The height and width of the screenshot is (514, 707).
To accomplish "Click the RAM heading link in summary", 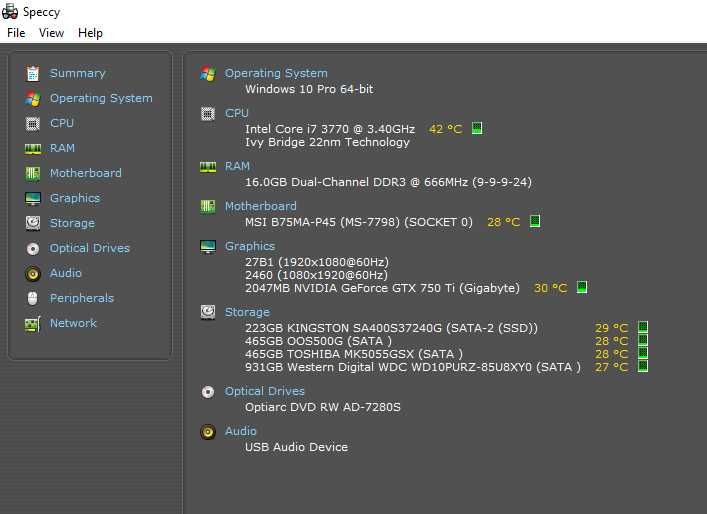I will coord(237,166).
